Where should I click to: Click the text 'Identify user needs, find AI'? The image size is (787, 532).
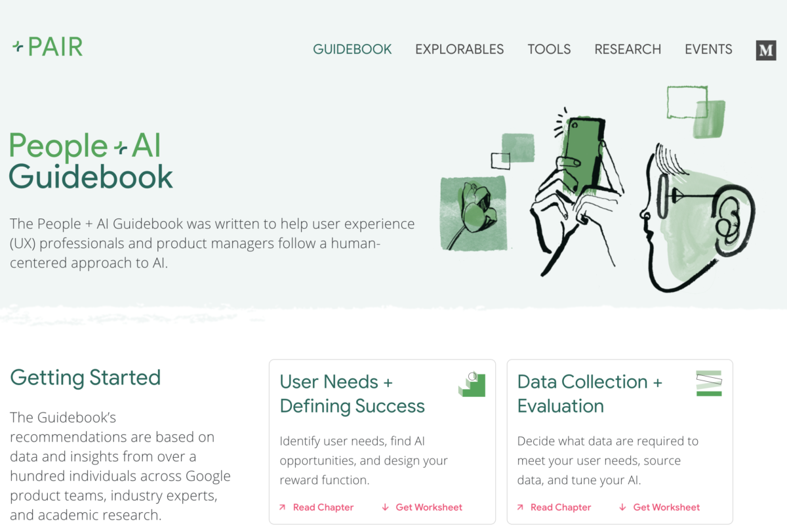pyautogui.click(x=352, y=441)
